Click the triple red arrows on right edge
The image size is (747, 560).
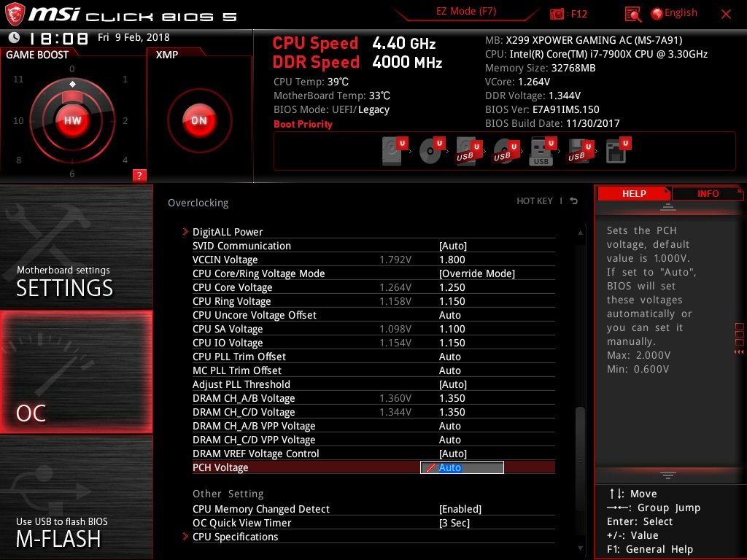pos(738,352)
